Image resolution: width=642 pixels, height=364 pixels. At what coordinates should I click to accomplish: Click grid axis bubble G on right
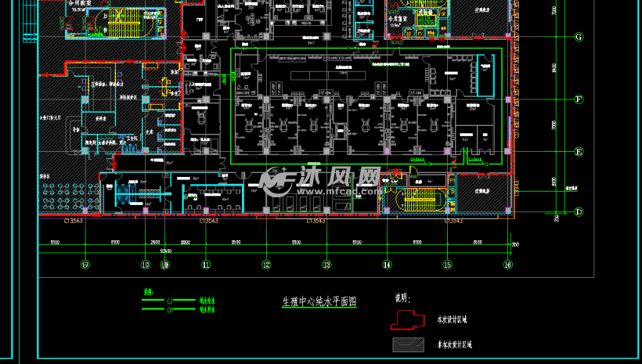[579, 37]
